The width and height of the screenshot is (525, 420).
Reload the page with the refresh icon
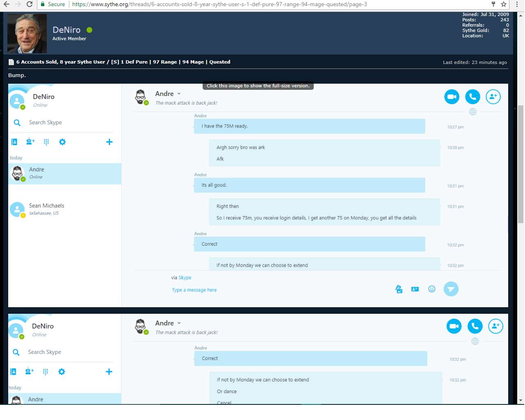click(x=30, y=4)
